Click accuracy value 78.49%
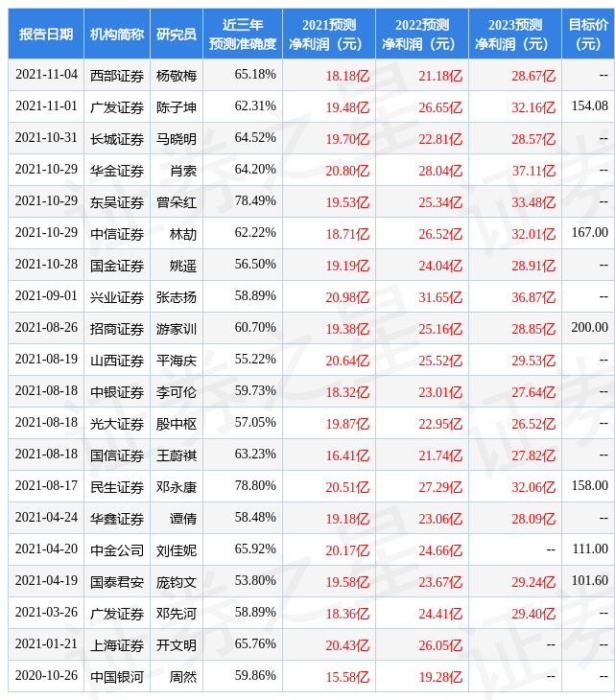 click(255, 201)
